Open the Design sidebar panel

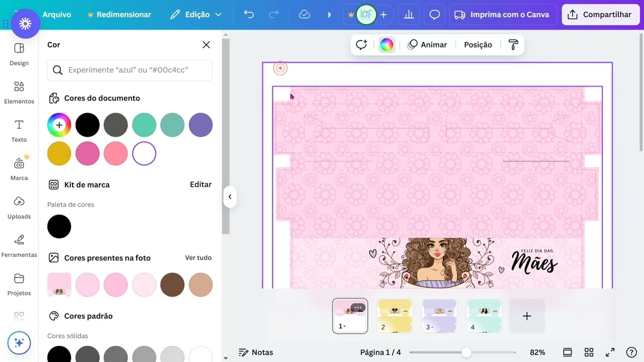coord(19,55)
